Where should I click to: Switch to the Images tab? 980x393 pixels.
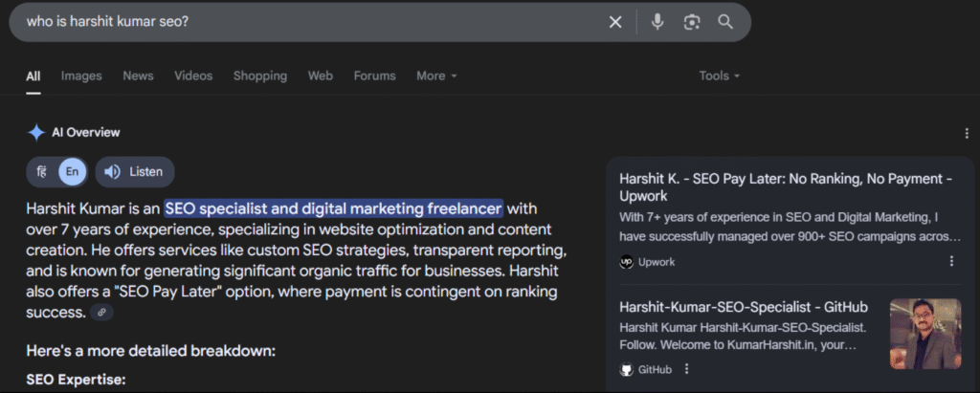(x=81, y=76)
